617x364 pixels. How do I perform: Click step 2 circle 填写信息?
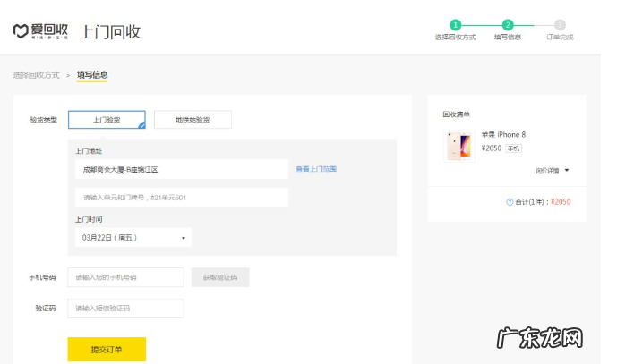(508, 25)
